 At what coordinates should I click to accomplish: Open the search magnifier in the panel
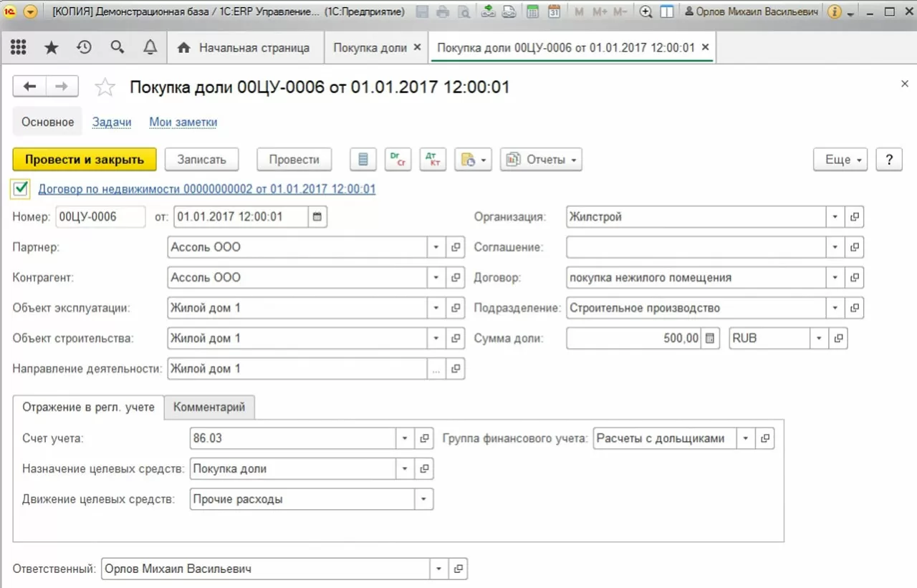point(117,47)
